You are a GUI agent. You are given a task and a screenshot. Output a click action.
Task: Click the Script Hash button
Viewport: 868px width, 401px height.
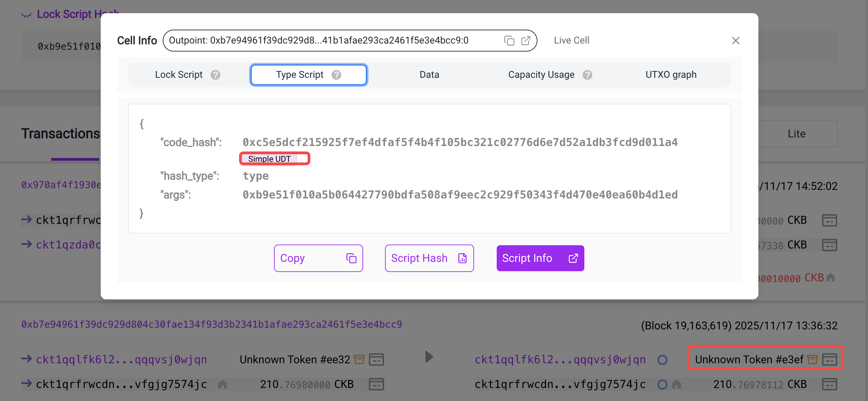429,258
